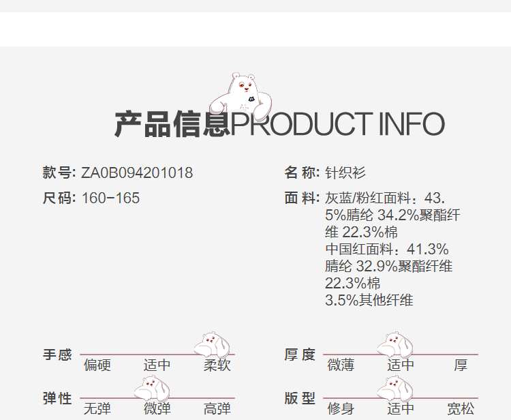
Task: Click 修身 on the fit scale
Action: [341, 408]
